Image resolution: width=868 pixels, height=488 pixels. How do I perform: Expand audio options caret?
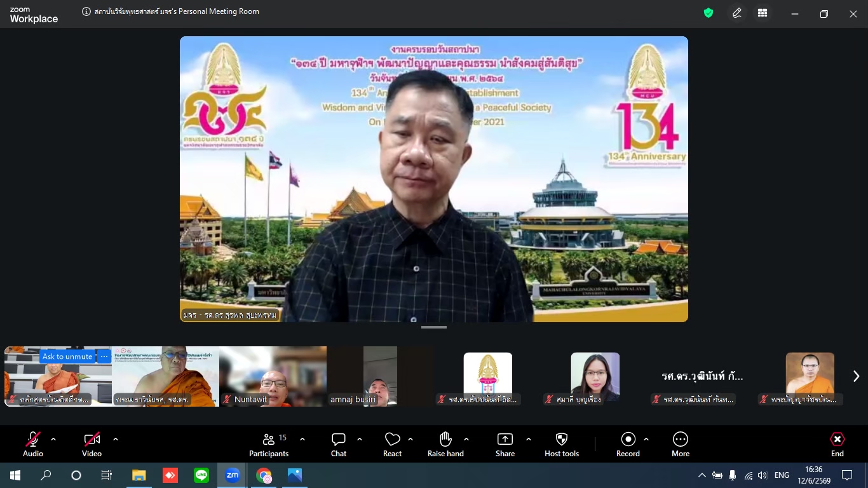click(x=53, y=439)
